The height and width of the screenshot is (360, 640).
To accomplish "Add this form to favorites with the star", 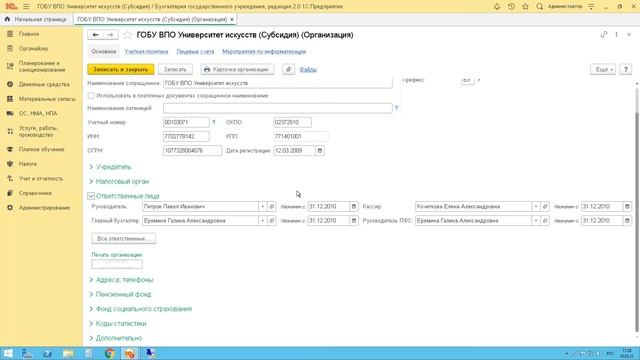I will pyautogui.click(x=127, y=35).
